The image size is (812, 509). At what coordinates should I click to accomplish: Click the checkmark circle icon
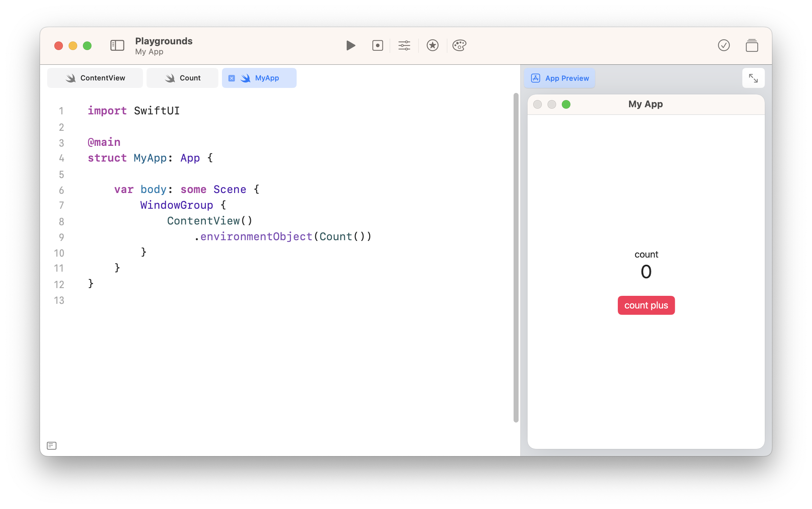tap(724, 45)
